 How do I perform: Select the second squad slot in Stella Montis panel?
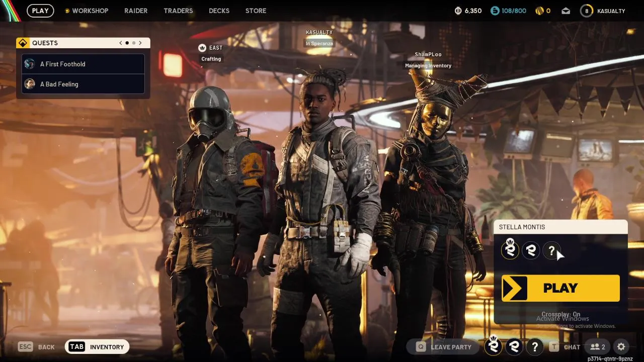[x=531, y=250]
